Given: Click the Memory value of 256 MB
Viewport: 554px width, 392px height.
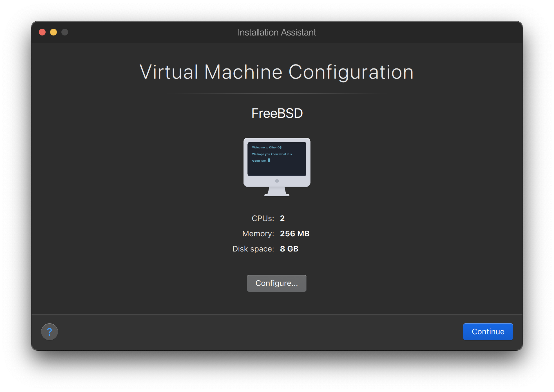Looking at the screenshot, I should [294, 233].
